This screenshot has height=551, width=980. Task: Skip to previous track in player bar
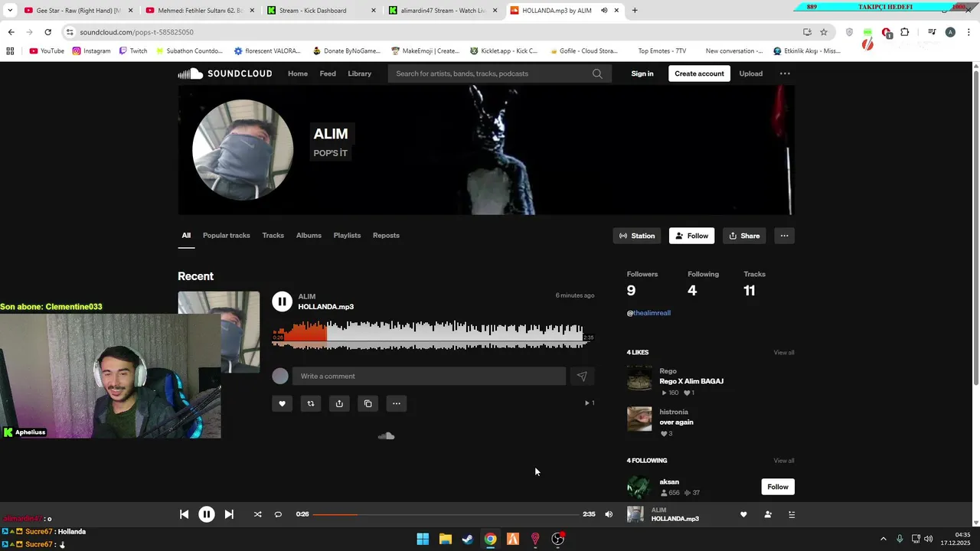184,514
